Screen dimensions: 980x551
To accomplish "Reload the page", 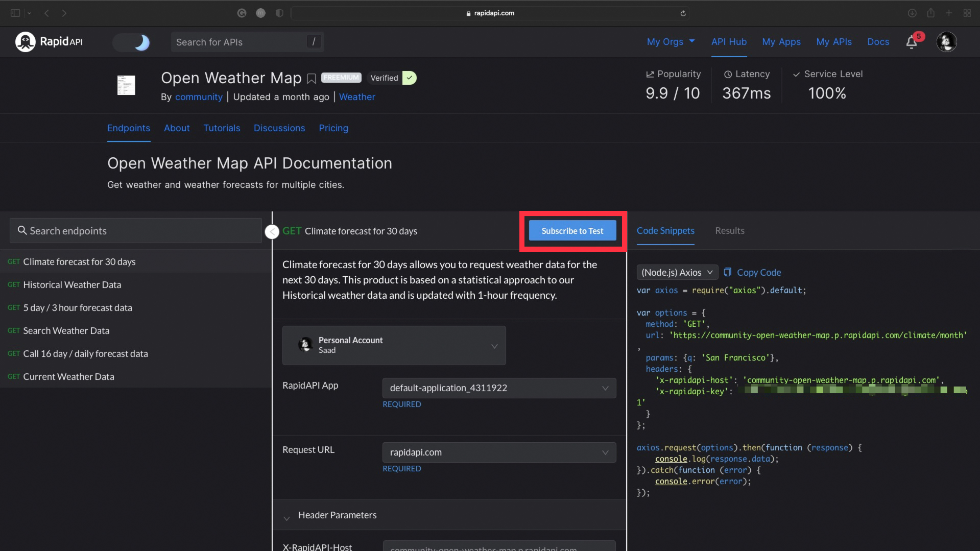I will pyautogui.click(x=683, y=13).
